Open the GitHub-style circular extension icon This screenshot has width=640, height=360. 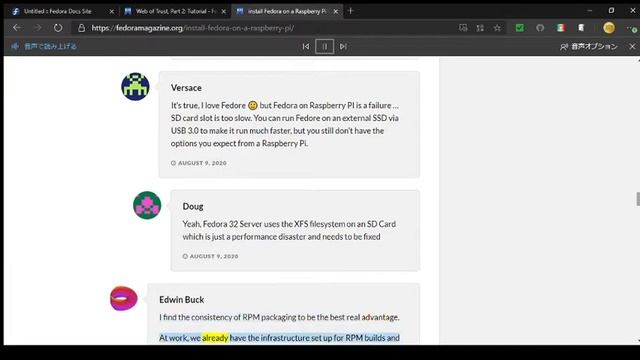point(540,28)
